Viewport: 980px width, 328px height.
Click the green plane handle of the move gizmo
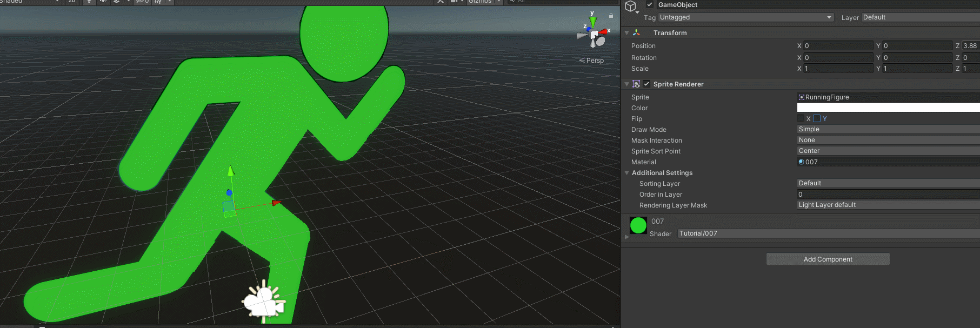coord(230,214)
